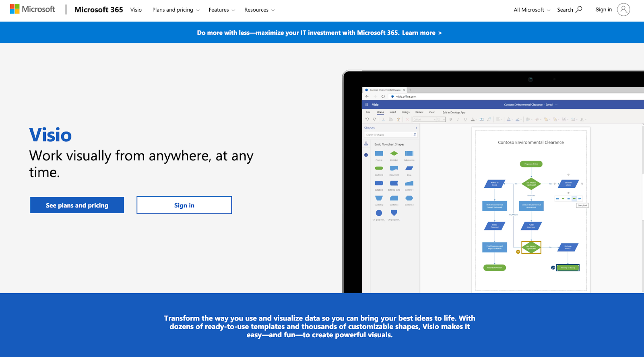This screenshot has height=357, width=644.
Task: Select the green Decision diamond in the Shapes panel
Action: pyautogui.click(x=394, y=154)
